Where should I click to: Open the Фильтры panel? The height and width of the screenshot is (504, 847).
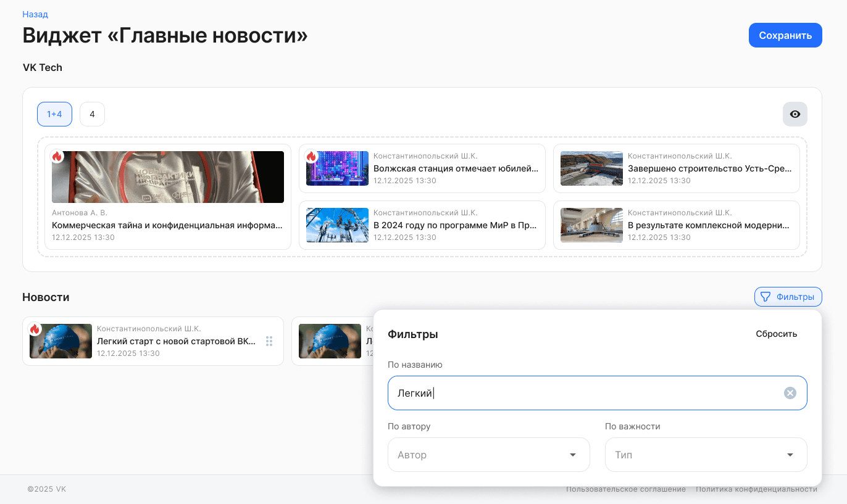(788, 297)
